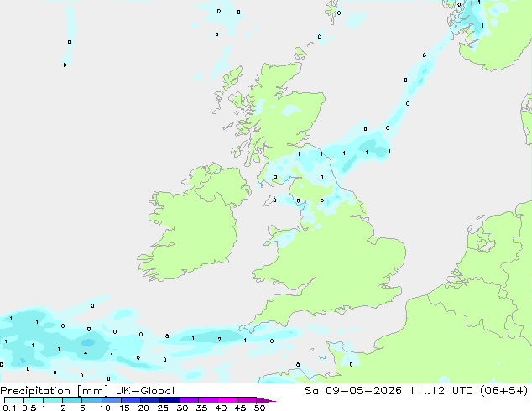Viewport: 532px width, 411px height.
Task: Click the 'Precipitation [mm]' title text
Action: tap(55, 391)
